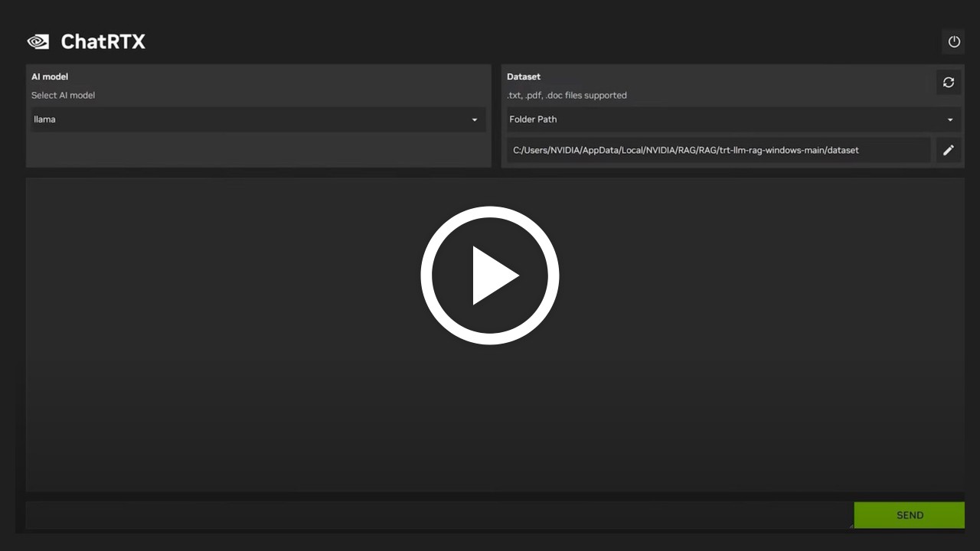Select the ChatRTX title text

pos(103,42)
